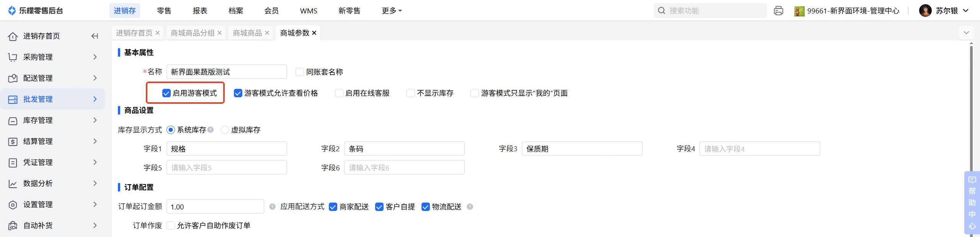Click the 进销存首页 home icon in sidebar
The width and height of the screenshot is (980, 237).
point(13,36)
